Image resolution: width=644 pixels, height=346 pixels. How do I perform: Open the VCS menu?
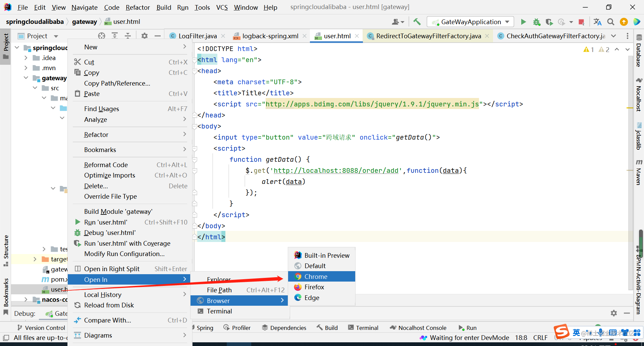coord(222,7)
